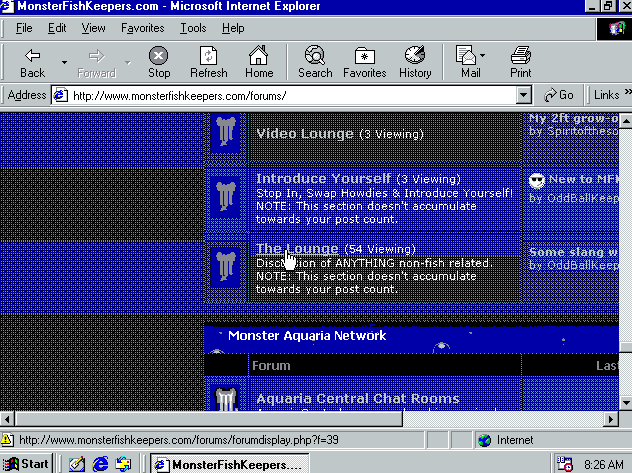The image size is (632, 473).
Task: Expand the Links toolbar chevron
Action: pyautogui.click(x=628, y=92)
